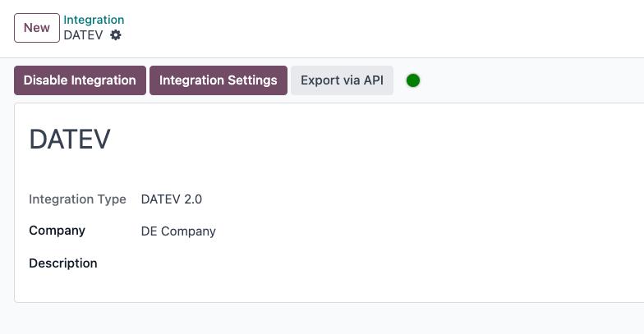Screen dimensions: 644x334
Task: Start Export via API
Action: point(342,80)
